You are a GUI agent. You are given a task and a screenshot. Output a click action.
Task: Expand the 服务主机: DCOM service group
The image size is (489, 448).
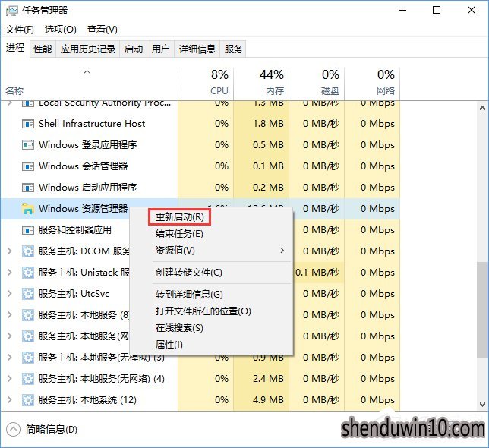click(x=10, y=251)
